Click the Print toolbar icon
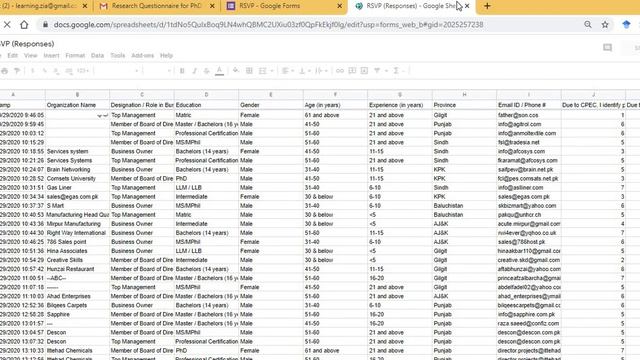Screen dimensions: 640x360 coord(4,71)
